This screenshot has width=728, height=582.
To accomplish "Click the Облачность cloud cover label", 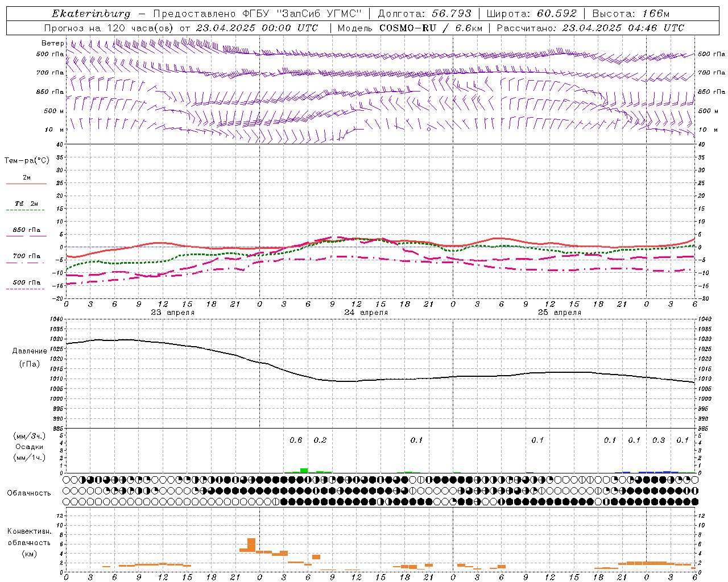I will (x=29, y=493).
